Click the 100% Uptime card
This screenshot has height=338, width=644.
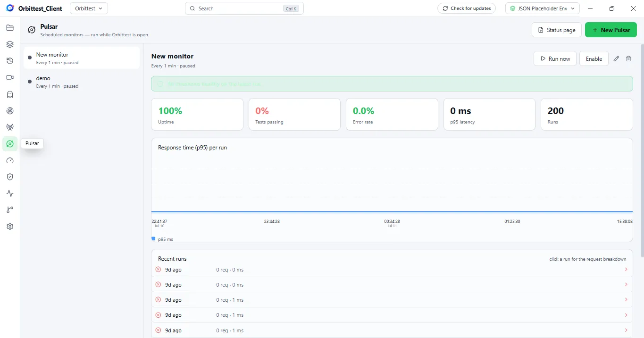(197, 114)
